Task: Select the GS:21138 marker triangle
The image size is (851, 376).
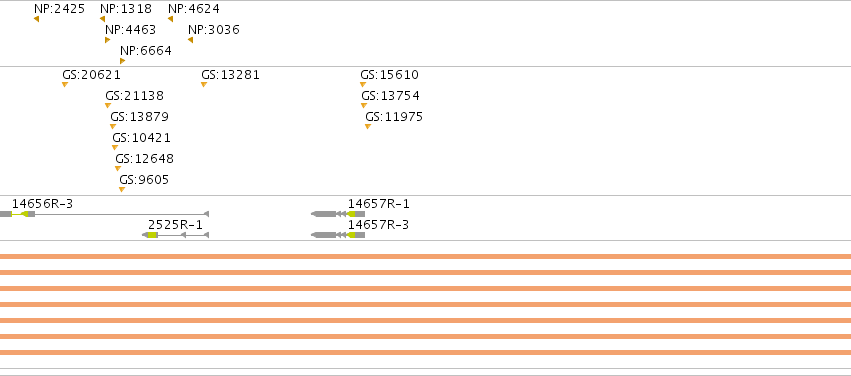Action: pos(107,105)
